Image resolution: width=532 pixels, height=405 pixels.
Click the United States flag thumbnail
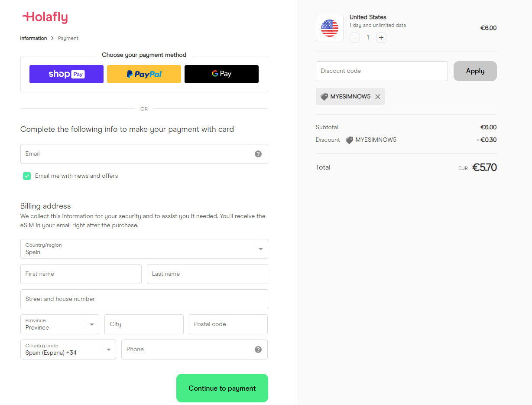point(330,28)
